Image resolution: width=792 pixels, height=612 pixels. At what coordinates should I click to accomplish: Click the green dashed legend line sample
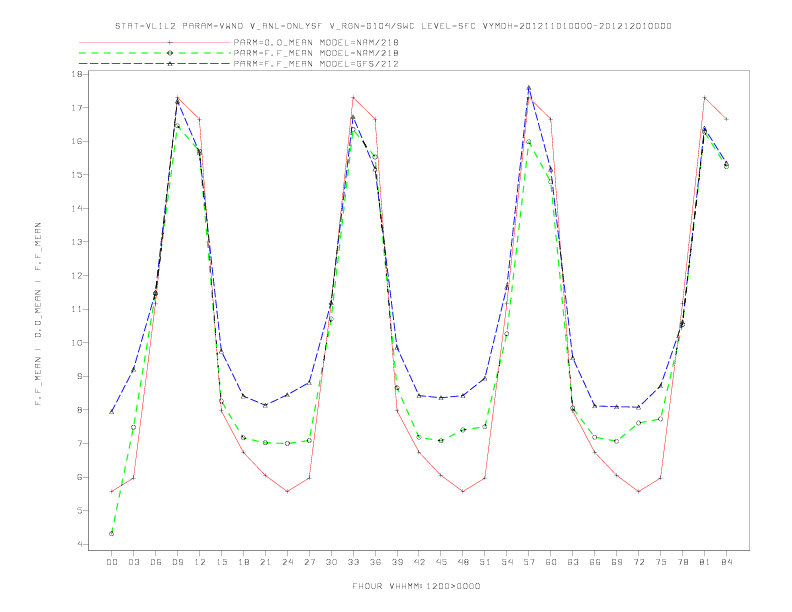(155, 53)
